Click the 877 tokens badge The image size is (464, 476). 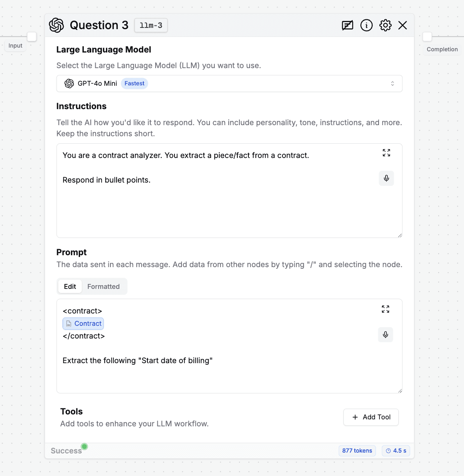coord(357,451)
